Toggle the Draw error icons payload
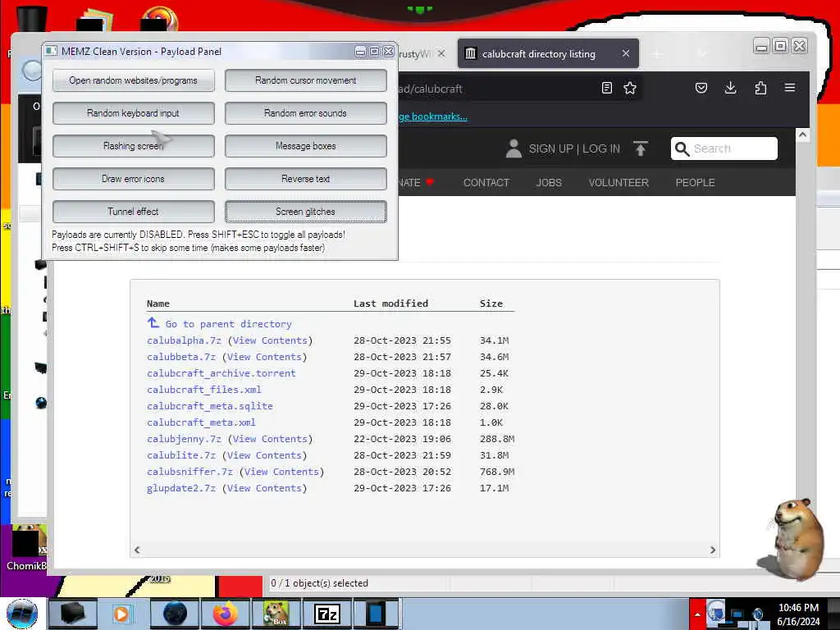This screenshot has width=840, height=630. [x=134, y=179]
